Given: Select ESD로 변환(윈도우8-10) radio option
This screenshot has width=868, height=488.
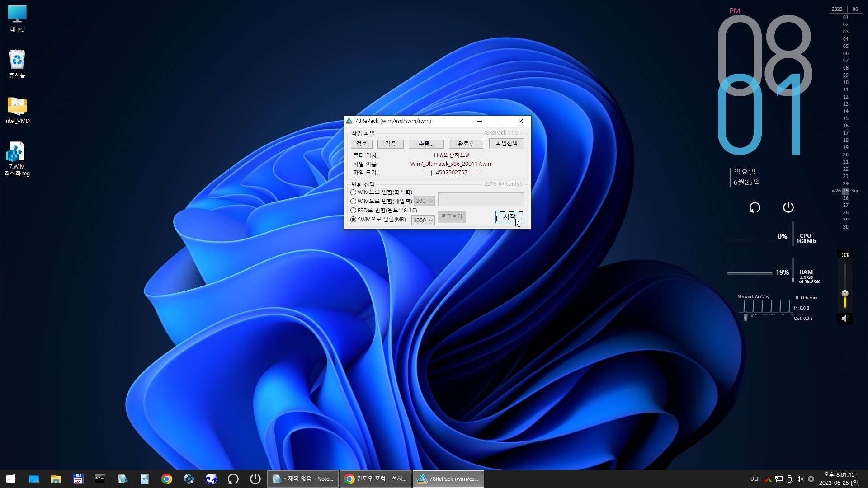Looking at the screenshot, I should coord(384,211).
